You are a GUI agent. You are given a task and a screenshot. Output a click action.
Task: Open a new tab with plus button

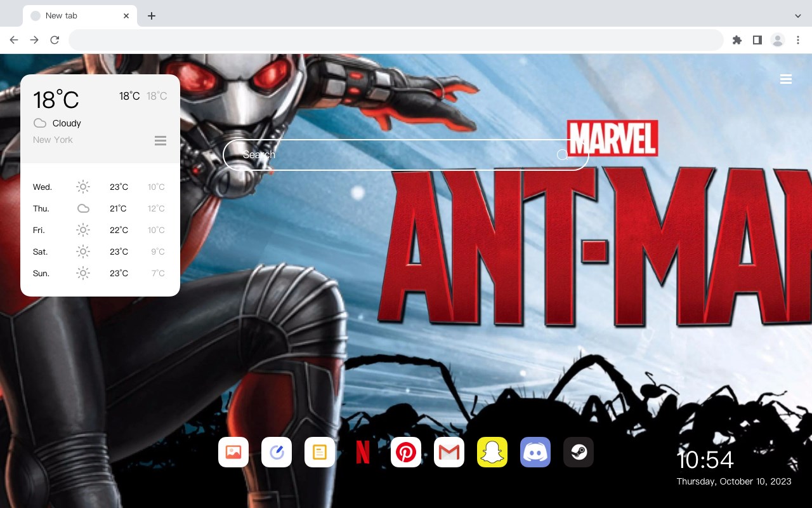151,16
